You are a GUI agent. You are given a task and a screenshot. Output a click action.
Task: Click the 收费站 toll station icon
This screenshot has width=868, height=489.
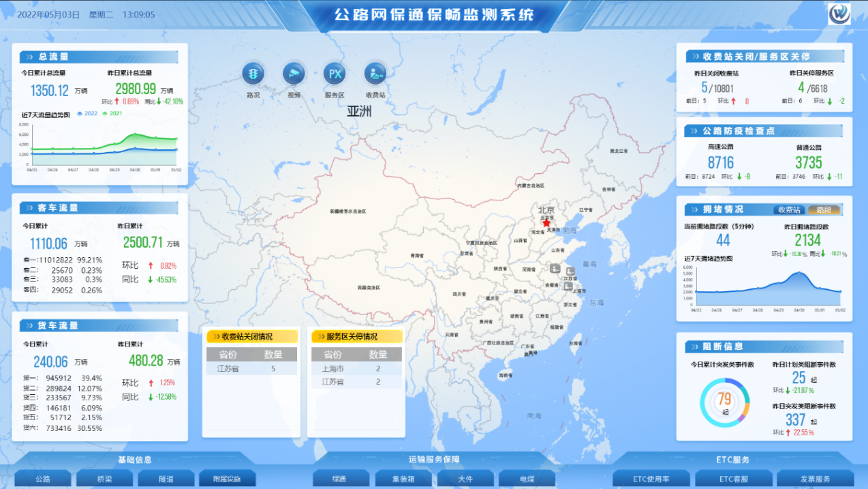pos(375,74)
